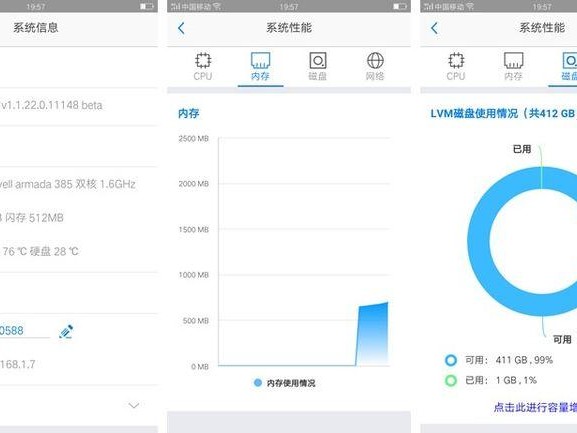577x433 pixels.
Task: Tap the back arrow in middle screen
Action: (181, 28)
